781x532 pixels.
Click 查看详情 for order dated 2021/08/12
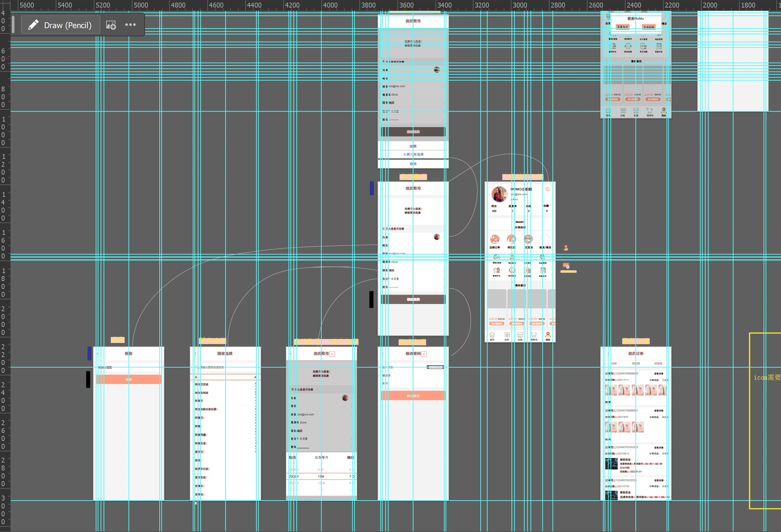coord(659,447)
